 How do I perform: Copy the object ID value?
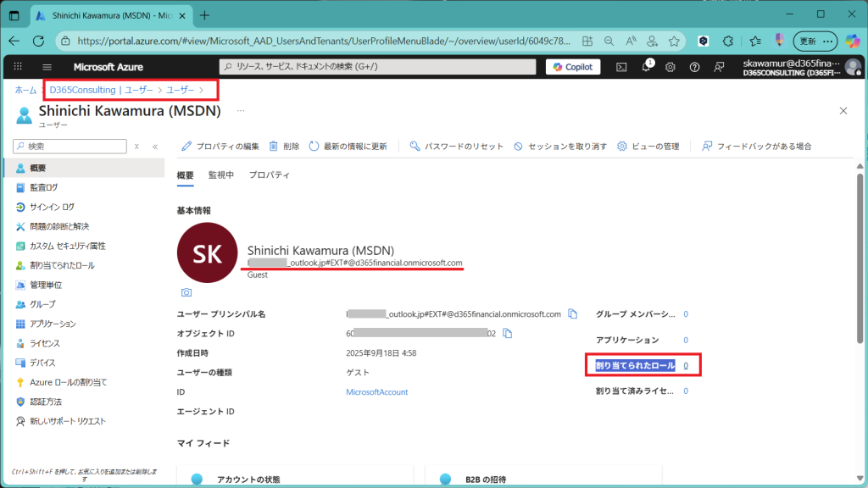pos(508,333)
